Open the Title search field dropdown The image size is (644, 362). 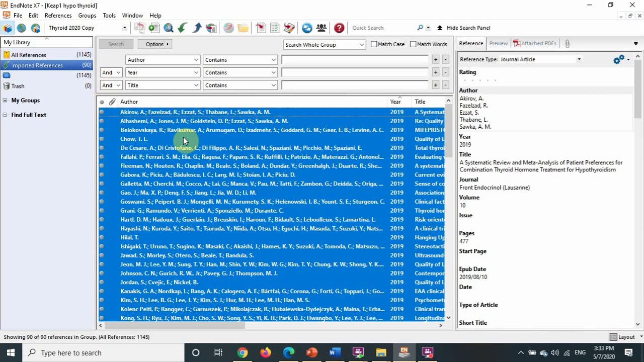click(x=163, y=85)
